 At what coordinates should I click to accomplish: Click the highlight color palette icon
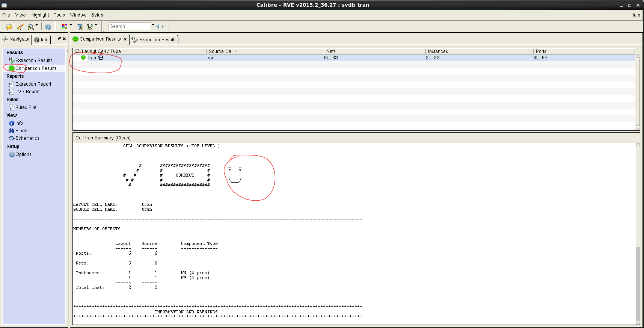(65, 27)
